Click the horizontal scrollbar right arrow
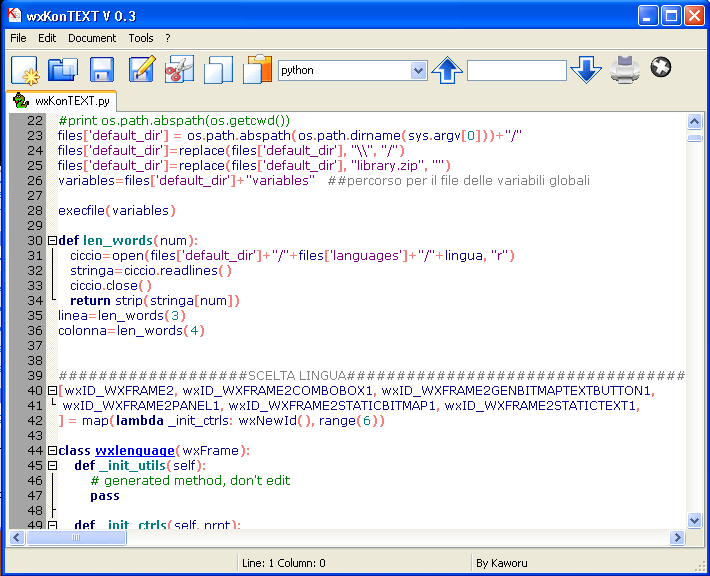Screen dimensions: 710x576 (x=677, y=537)
